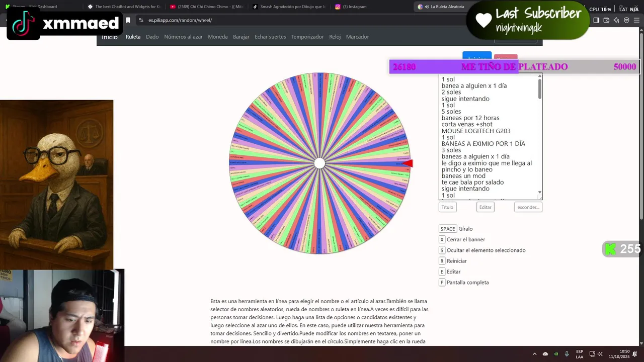Click the Last Subscriber heart overlay
This screenshot has width=644, height=362.
pos(527,20)
